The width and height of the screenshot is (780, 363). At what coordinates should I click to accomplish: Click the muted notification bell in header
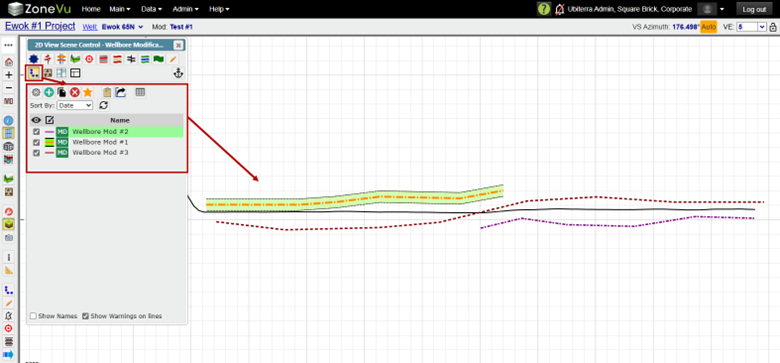tap(560, 9)
